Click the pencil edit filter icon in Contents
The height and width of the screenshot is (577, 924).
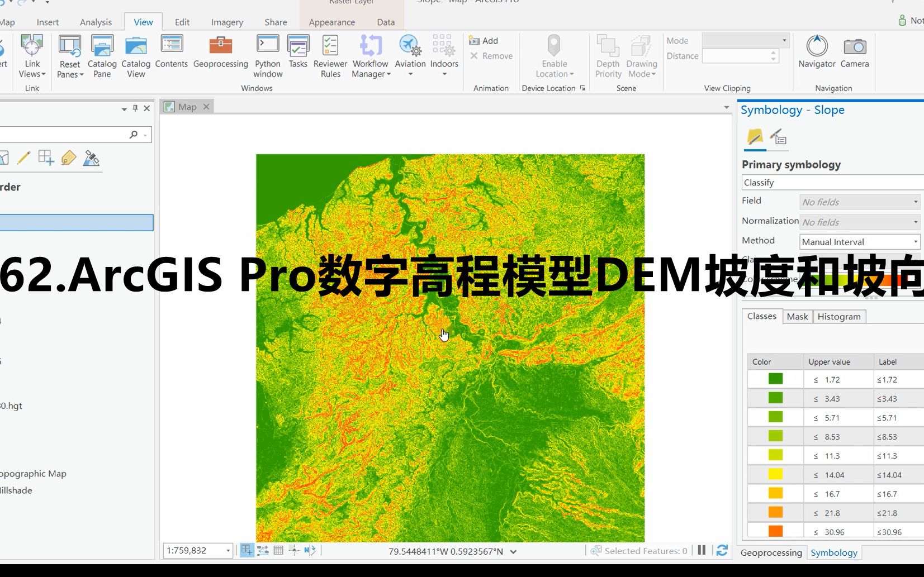click(x=23, y=158)
